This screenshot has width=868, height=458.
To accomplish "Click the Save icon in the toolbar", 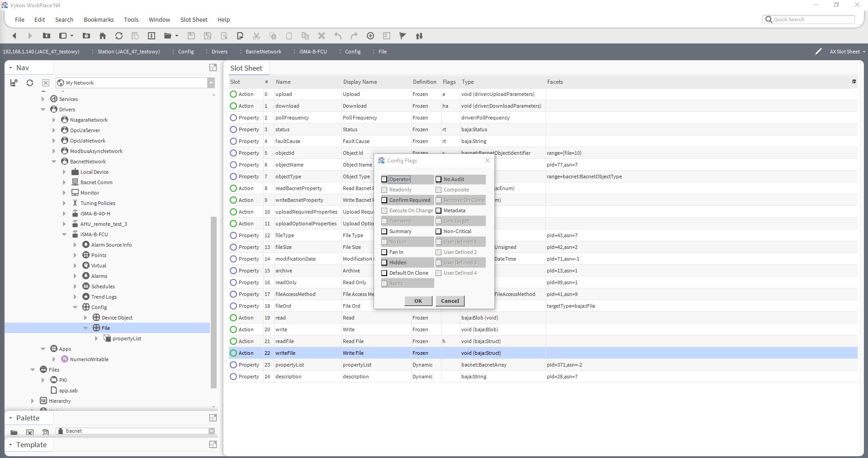I will tap(191, 36).
